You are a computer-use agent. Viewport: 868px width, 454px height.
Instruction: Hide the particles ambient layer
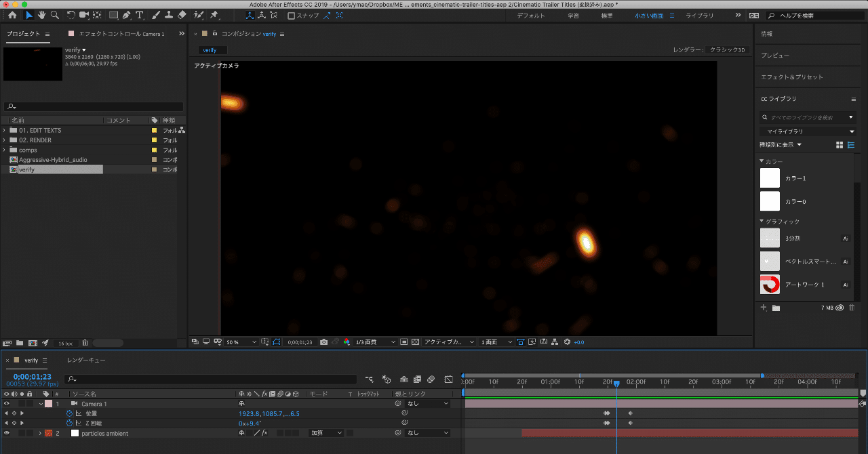(x=5, y=433)
